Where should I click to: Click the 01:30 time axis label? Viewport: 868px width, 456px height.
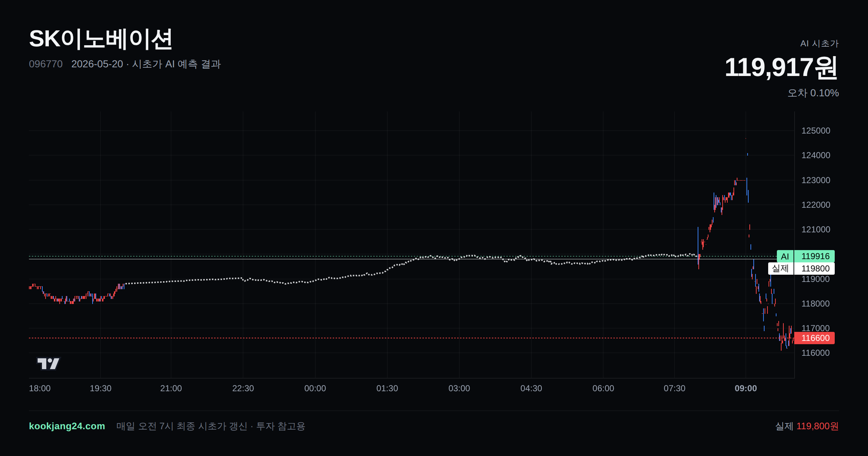(387, 388)
